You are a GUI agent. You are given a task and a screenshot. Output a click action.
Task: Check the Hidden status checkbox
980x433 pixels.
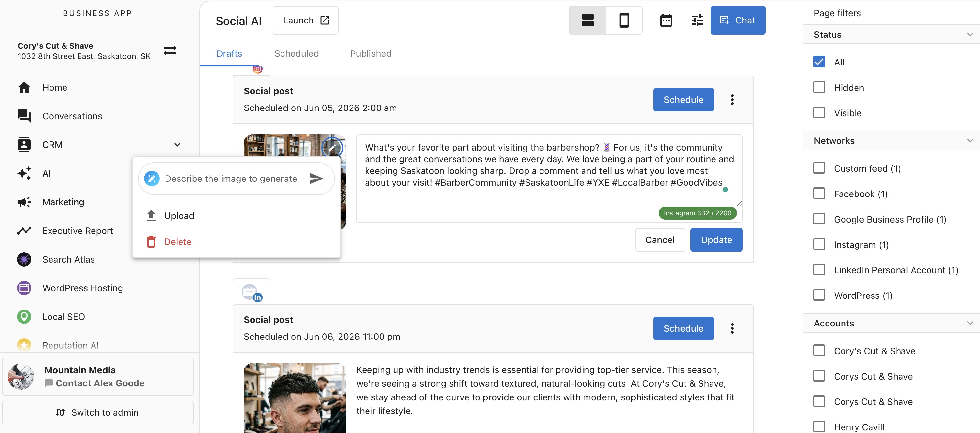819,88
